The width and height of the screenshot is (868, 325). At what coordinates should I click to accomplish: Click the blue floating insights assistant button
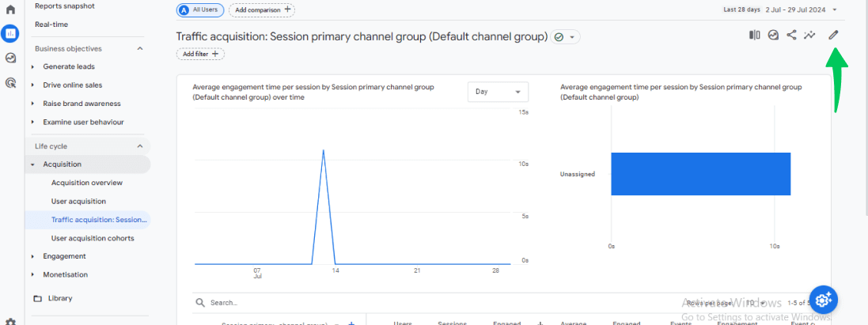click(823, 300)
